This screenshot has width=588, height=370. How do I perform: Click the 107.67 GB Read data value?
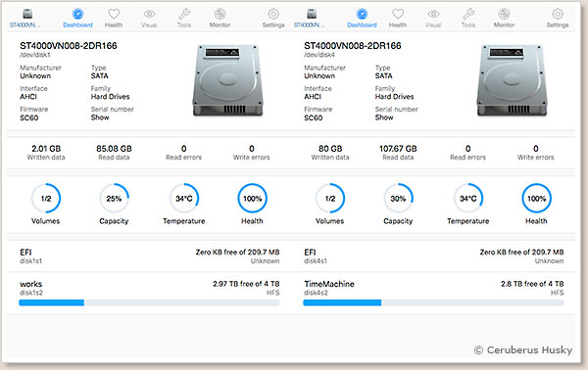click(398, 149)
